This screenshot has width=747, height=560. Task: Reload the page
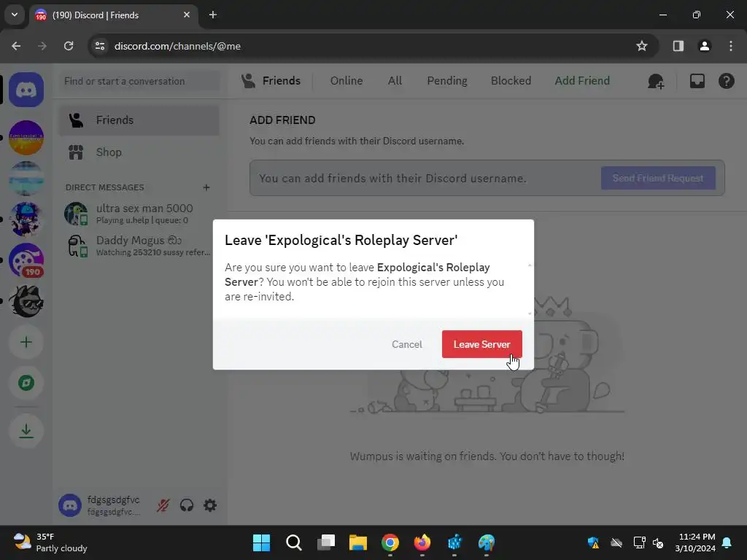[x=69, y=46]
